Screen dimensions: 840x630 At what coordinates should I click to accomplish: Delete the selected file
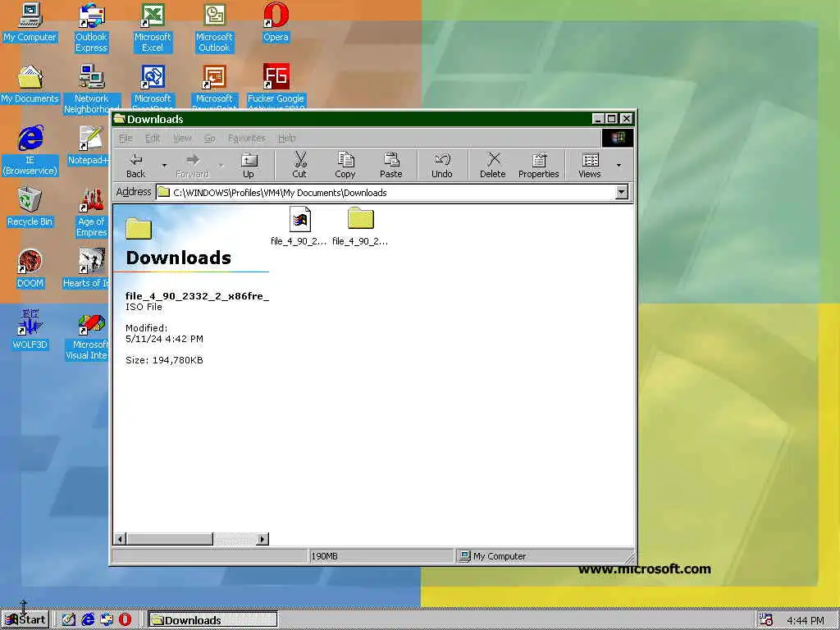pos(493,165)
